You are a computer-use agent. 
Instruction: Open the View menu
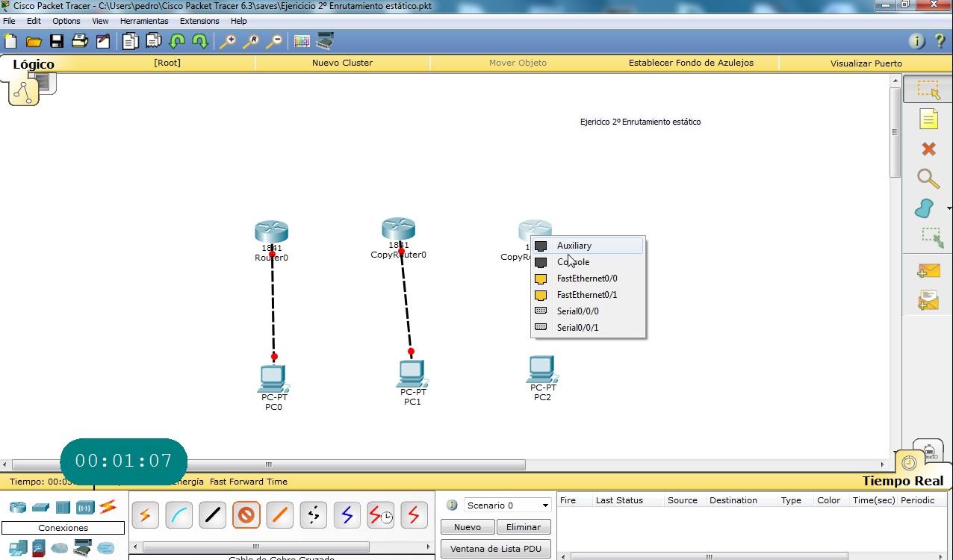coord(100,21)
